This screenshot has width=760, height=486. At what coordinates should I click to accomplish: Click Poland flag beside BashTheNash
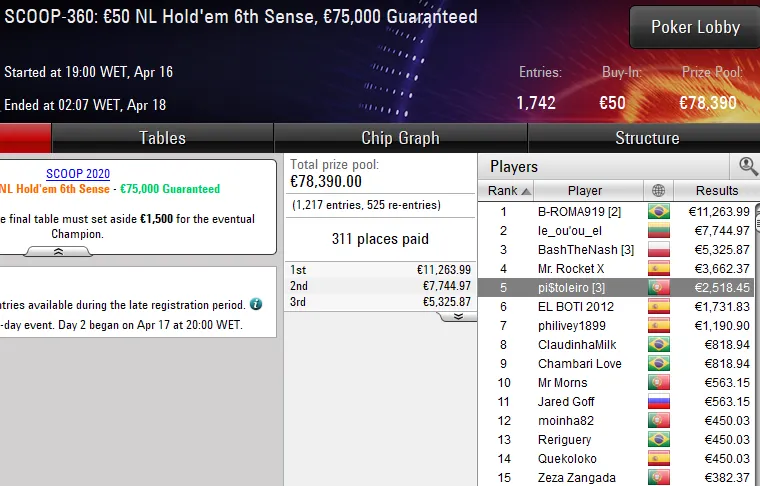point(658,250)
